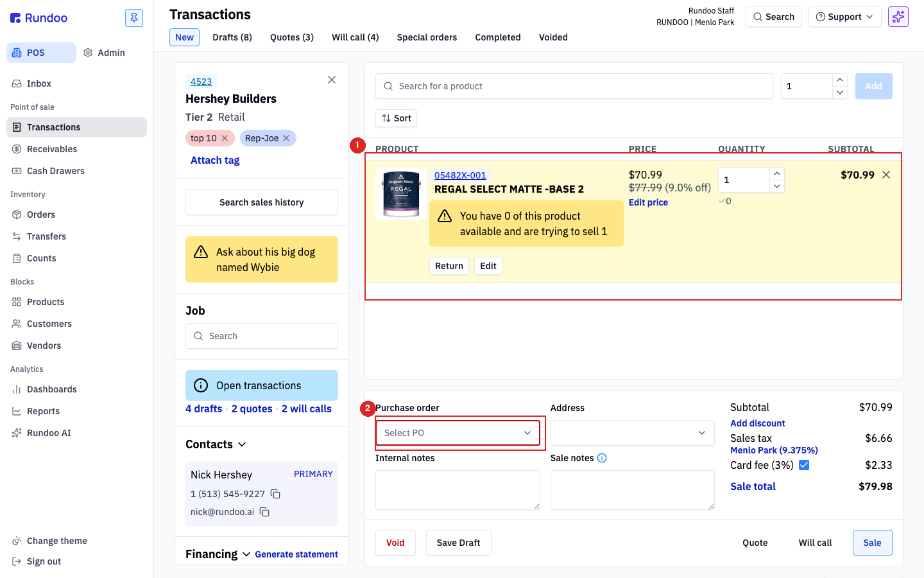Viewport: 924px width, 578px height.
Task: Go to Receivables
Action: (x=77, y=149)
